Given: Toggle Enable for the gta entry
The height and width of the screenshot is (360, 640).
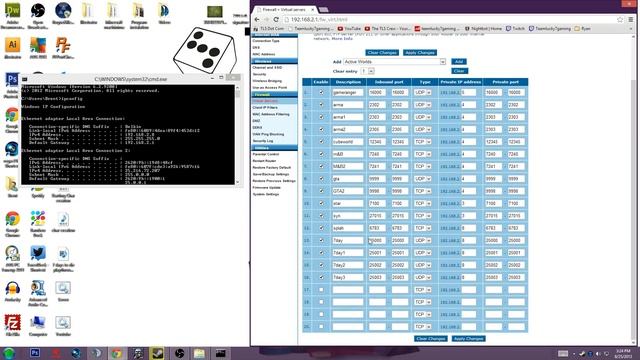Looking at the screenshot, I should click(321, 179).
